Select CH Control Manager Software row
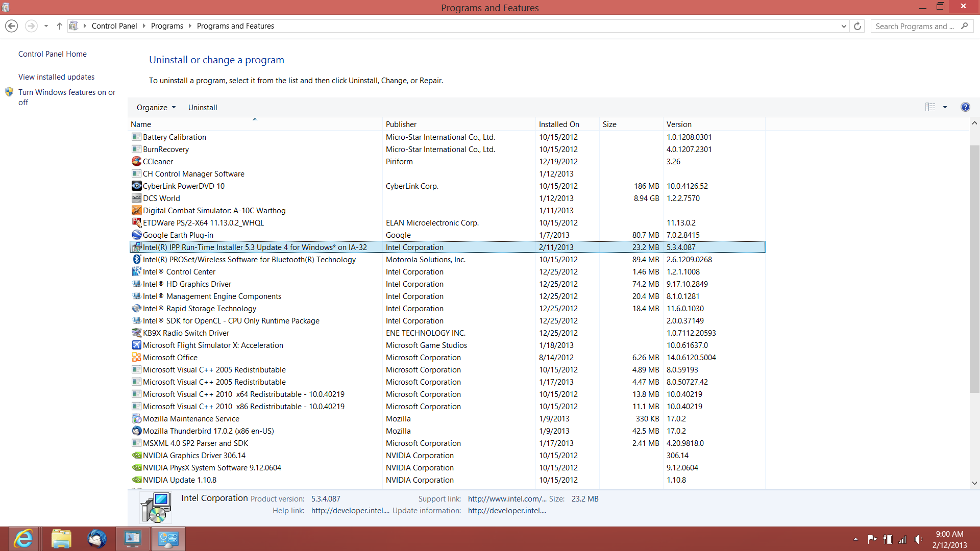Image resolution: width=980 pixels, height=551 pixels. [x=448, y=174]
